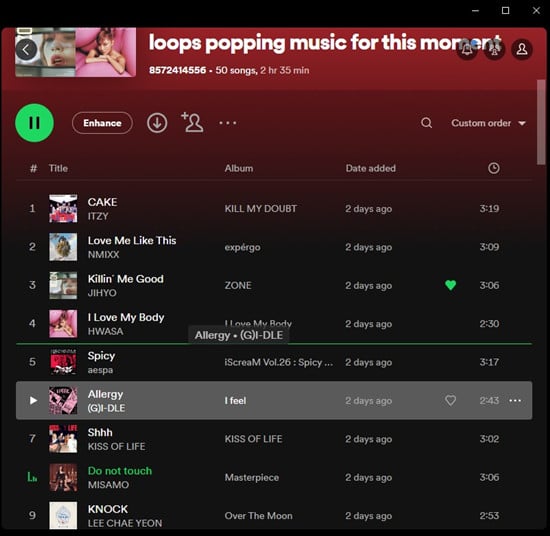The image size is (550, 536).
Task: Open the Masterpiece album link
Action: (x=252, y=477)
